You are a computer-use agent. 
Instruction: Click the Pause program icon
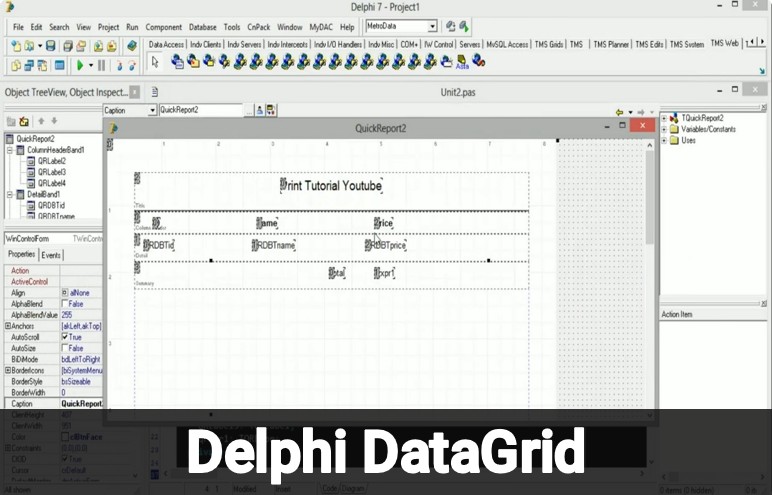tap(101, 65)
